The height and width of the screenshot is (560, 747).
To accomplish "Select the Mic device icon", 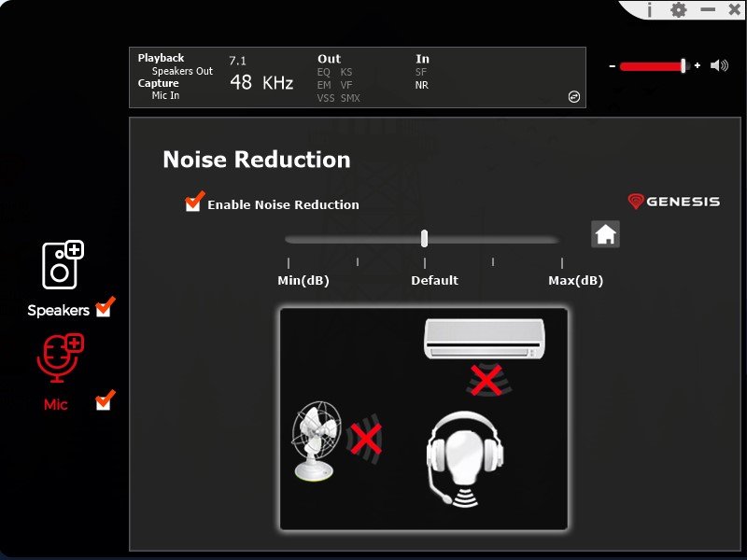I will (61, 357).
